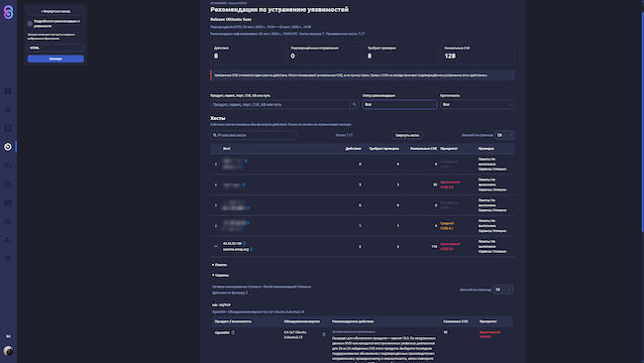Open the square notes icon in sidebar
This screenshot has width=644, height=363.
click(x=8, y=128)
